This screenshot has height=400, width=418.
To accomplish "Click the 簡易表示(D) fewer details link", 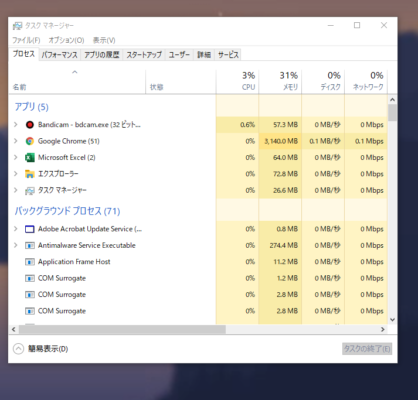I will pos(48,349).
